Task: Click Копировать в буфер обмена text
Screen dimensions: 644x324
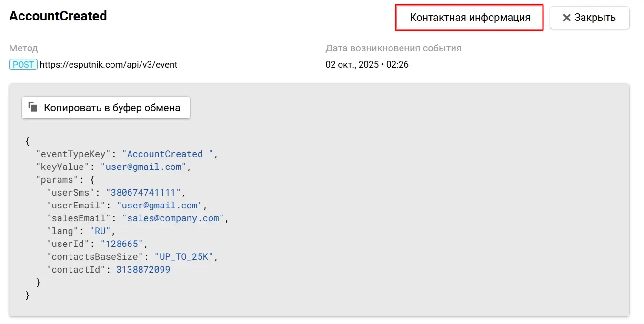Action: pyautogui.click(x=112, y=108)
